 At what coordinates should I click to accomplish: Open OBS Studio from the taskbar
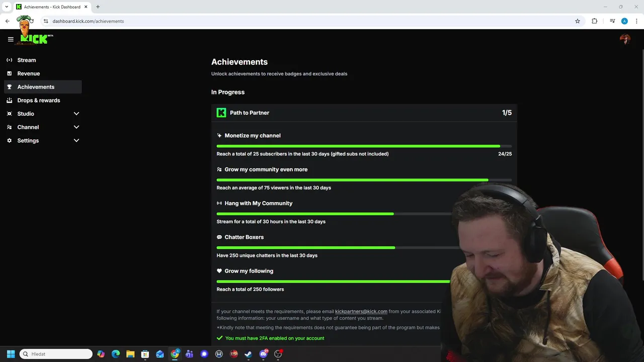tap(278, 354)
